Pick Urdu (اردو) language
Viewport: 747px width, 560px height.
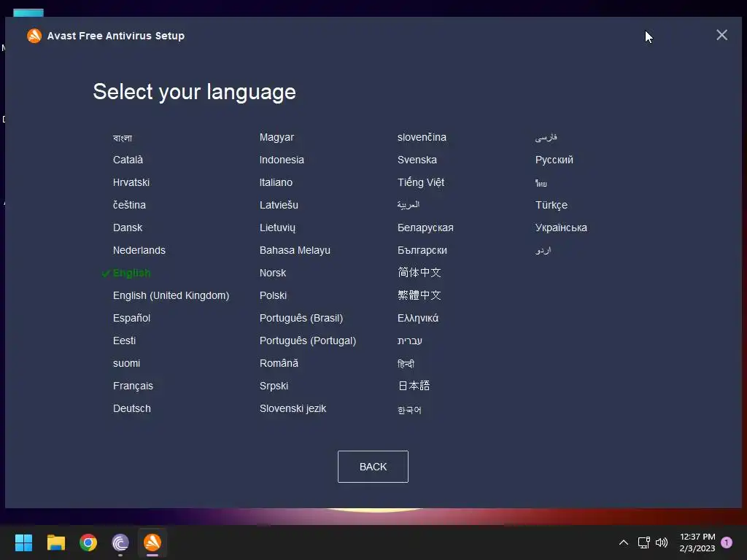[x=543, y=251]
